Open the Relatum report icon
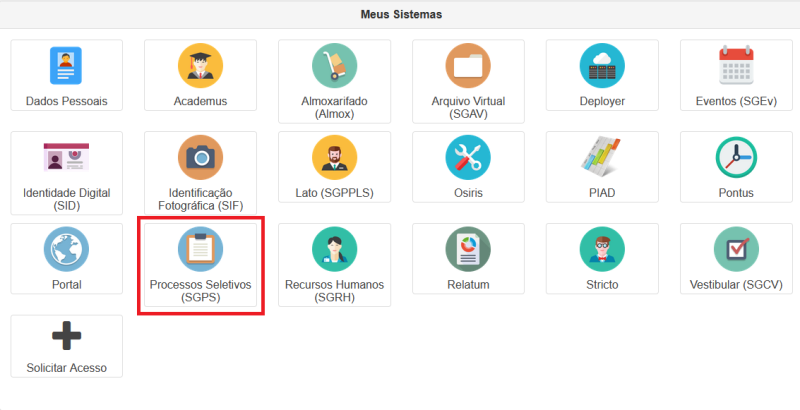 (x=468, y=250)
